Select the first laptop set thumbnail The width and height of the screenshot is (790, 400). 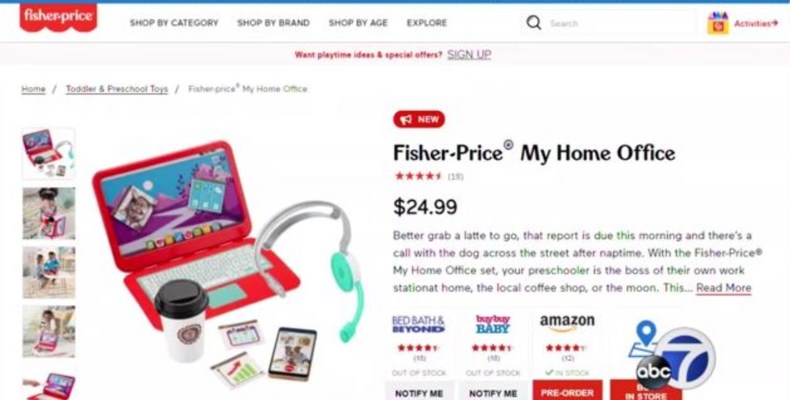click(48, 154)
